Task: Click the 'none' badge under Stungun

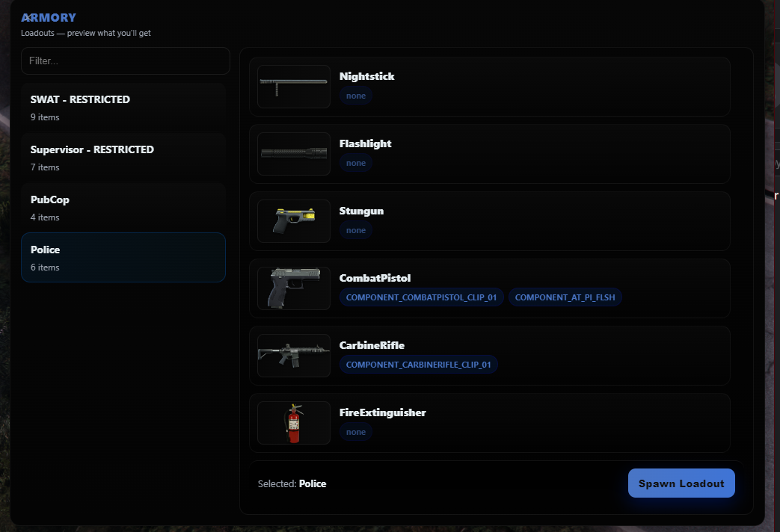Action: coord(355,229)
